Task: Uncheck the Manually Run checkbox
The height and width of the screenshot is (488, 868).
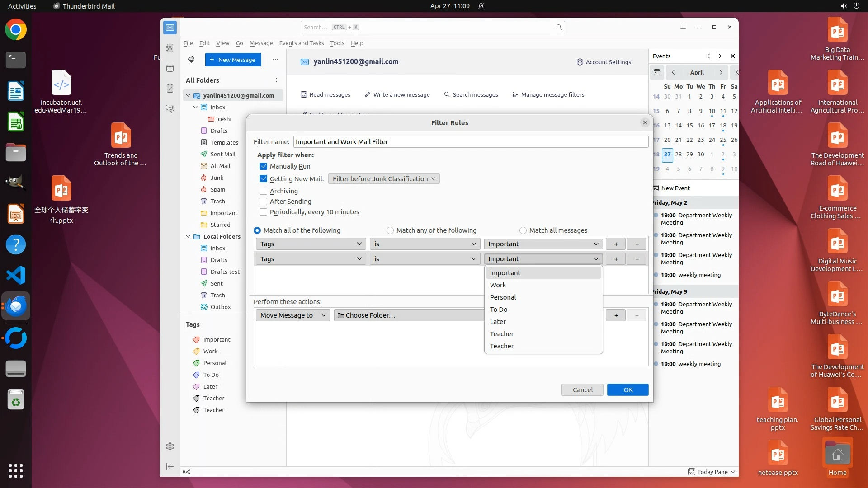Action: (264, 166)
